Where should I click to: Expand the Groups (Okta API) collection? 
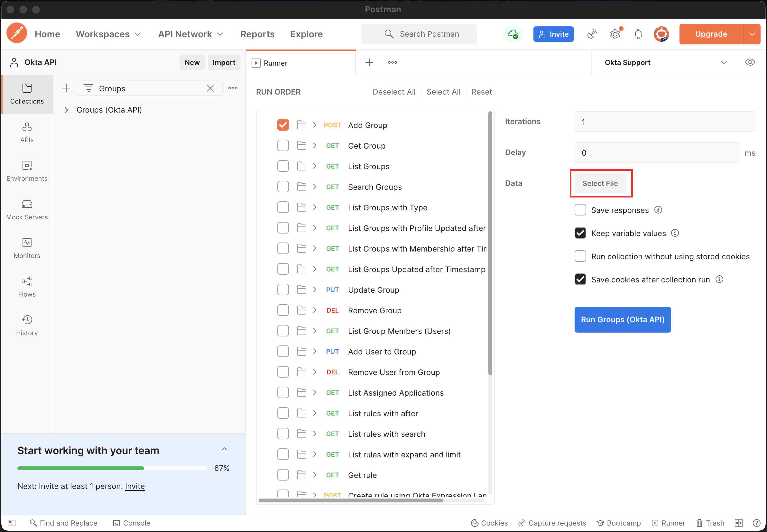pyautogui.click(x=66, y=110)
